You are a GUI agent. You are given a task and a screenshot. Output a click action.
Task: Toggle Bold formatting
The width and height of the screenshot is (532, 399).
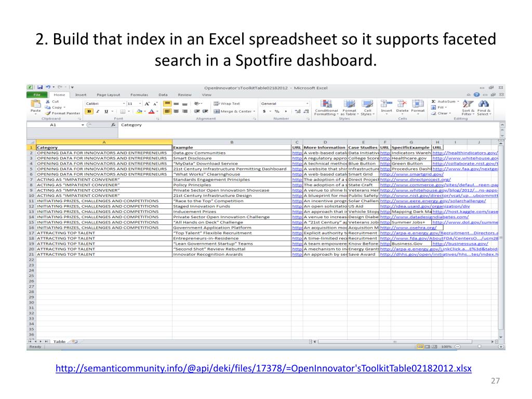point(89,111)
